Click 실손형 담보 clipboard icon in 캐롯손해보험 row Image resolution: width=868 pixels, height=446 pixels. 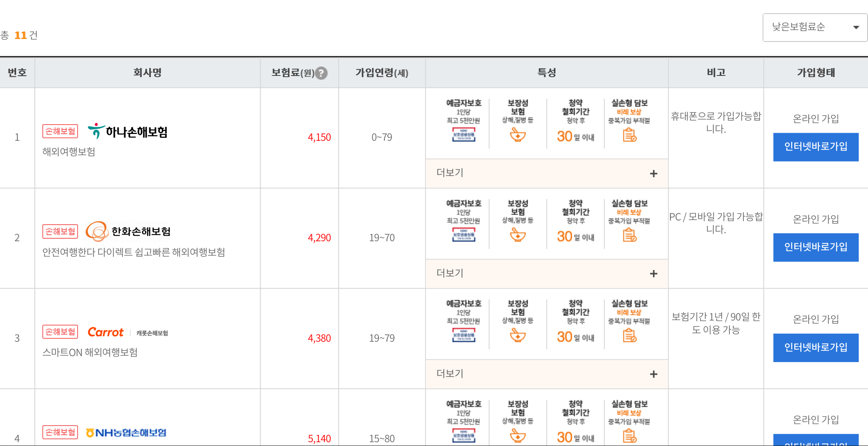tap(629, 336)
